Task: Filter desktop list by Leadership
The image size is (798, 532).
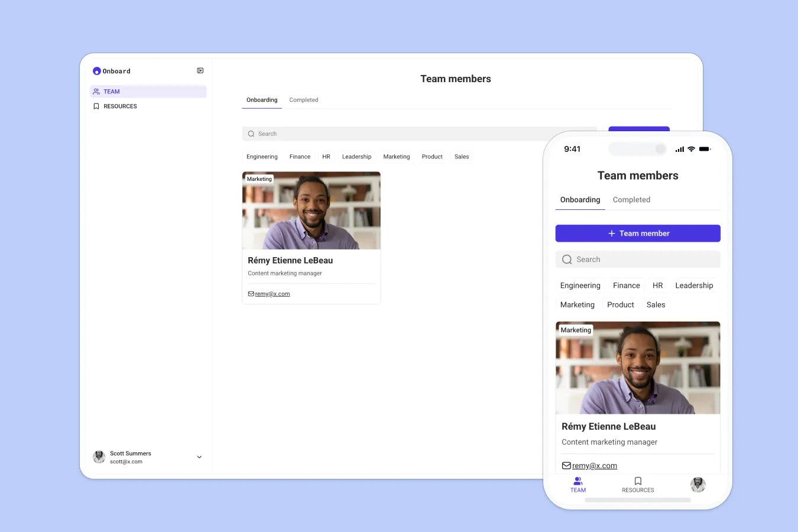Action: coord(356,157)
